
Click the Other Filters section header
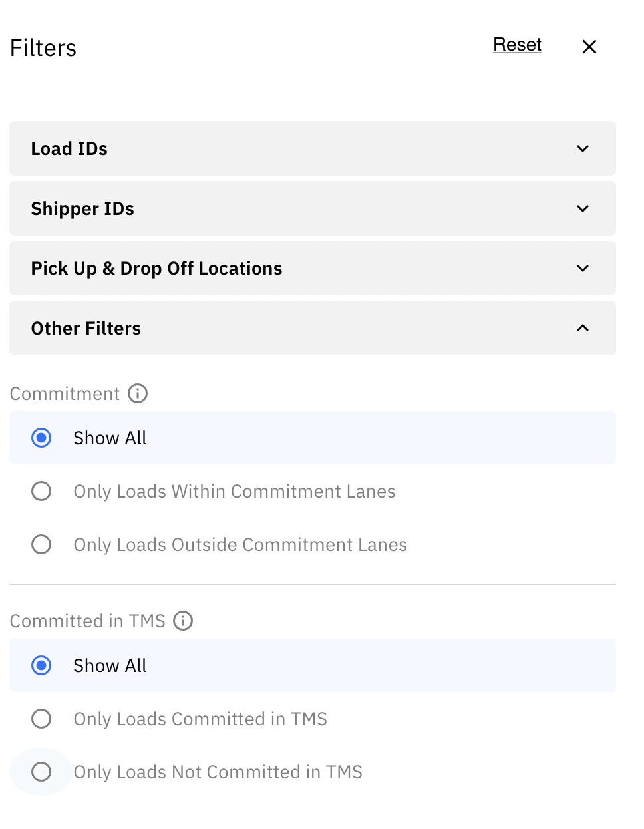pyautogui.click(x=86, y=328)
